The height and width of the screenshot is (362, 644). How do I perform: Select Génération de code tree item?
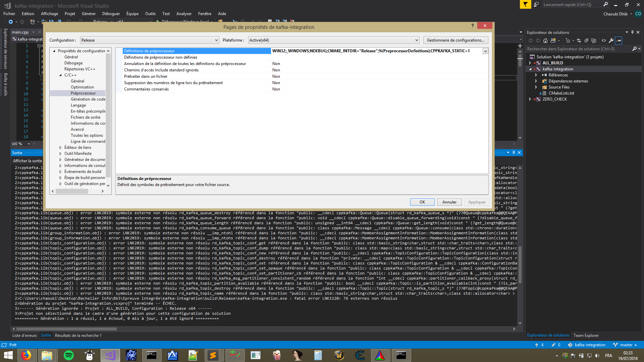coord(88,99)
